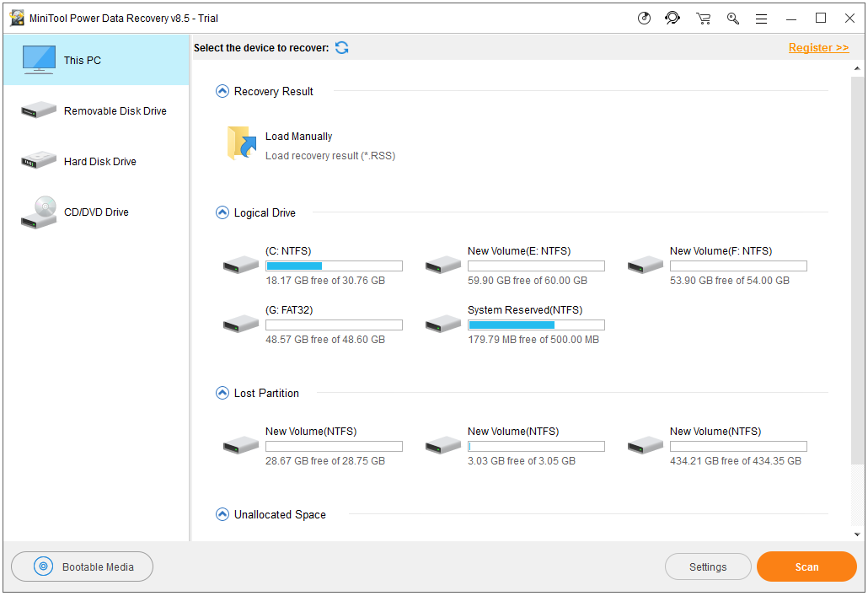Open the support headset icon
868x596 pixels.
click(672, 19)
